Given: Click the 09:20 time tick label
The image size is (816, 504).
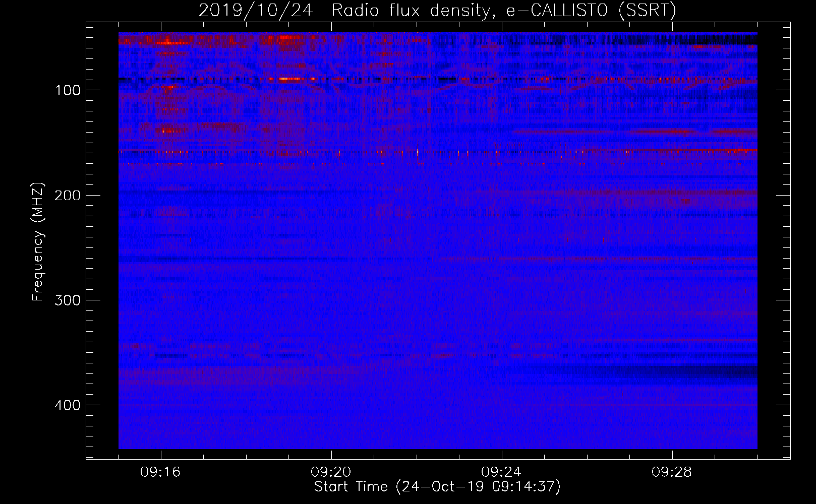Looking at the screenshot, I should click(331, 472).
